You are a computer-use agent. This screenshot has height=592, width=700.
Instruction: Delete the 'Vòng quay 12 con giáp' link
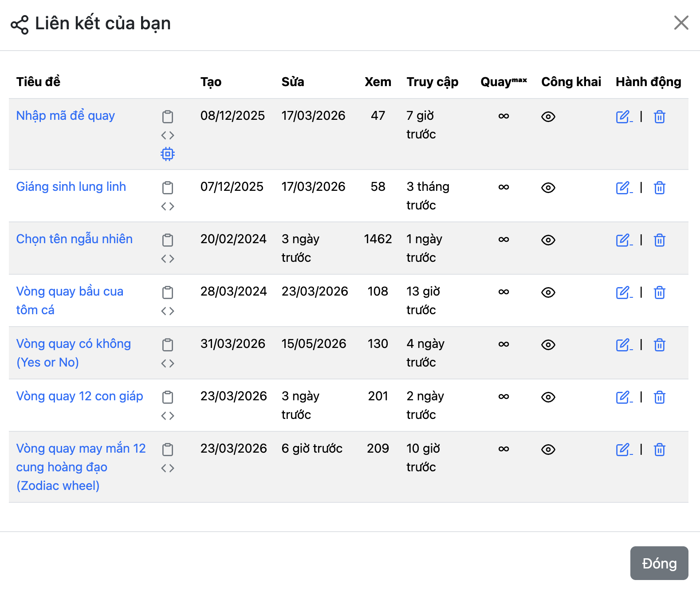pos(660,397)
